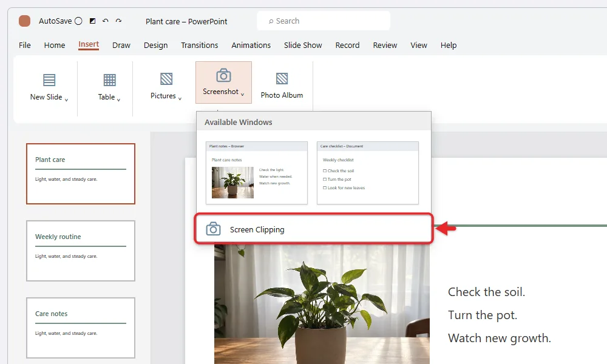
Task: Open the Help tab
Action: [x=449, y=45]
